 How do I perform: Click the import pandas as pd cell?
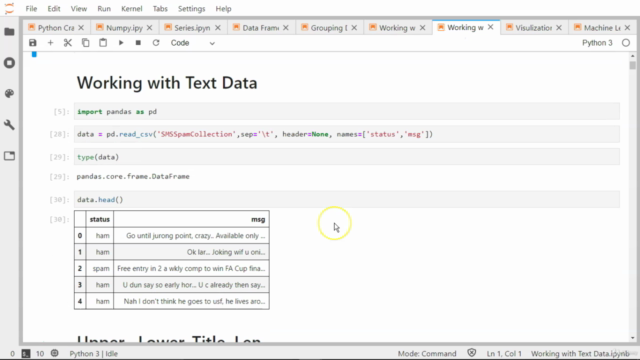tap(347, 111)
